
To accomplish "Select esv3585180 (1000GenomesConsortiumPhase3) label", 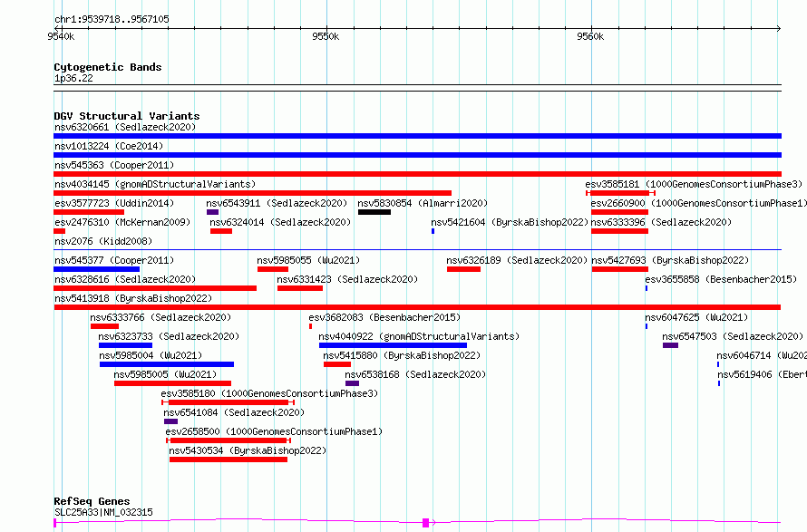I will coord(269,393).
